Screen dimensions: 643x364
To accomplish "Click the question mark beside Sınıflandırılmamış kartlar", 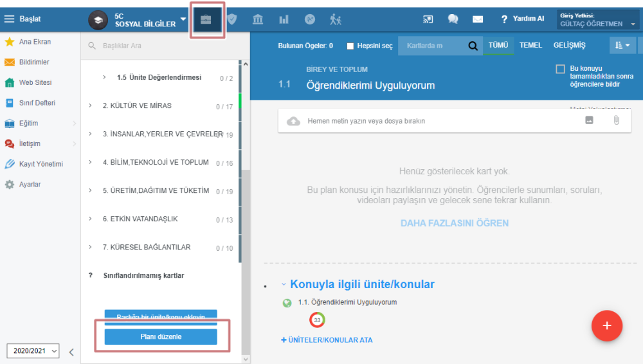I will 91,275.
